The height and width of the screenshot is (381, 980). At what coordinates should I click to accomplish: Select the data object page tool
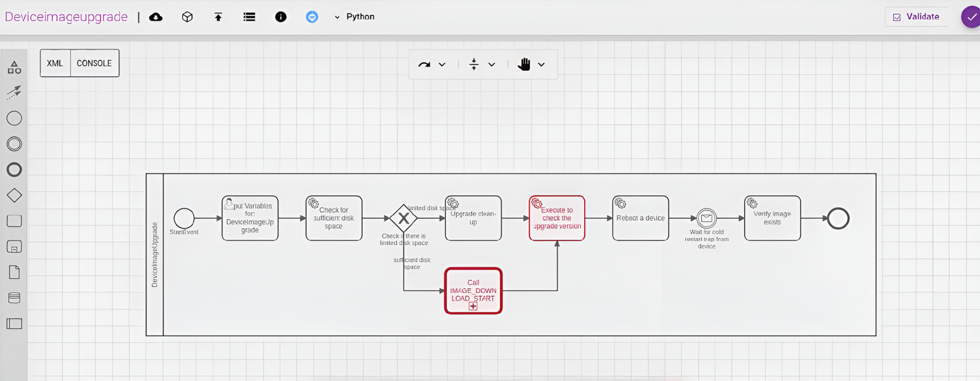(x=14, y=272)
